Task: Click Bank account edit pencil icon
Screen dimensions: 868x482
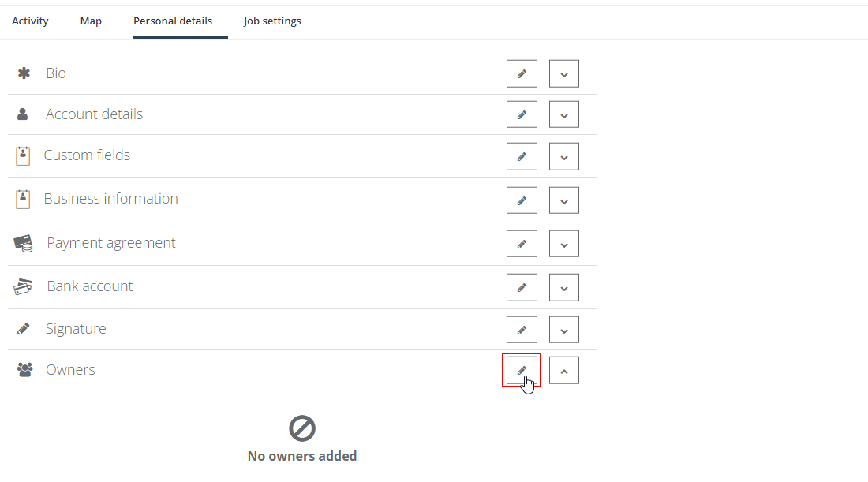Action: (522, 288)
